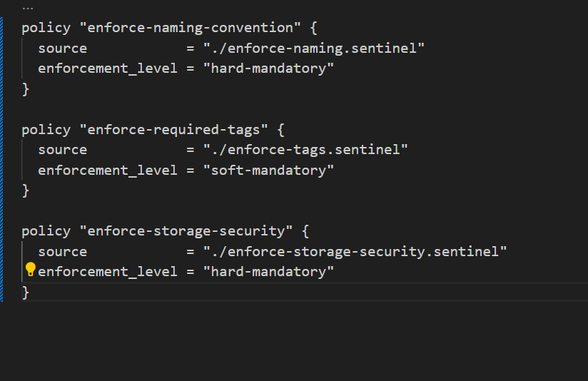The height and width of the screenshot is (381, 588).
Task: Click the closing brace of enforce-naming-convention block
Action: point(26,89)
